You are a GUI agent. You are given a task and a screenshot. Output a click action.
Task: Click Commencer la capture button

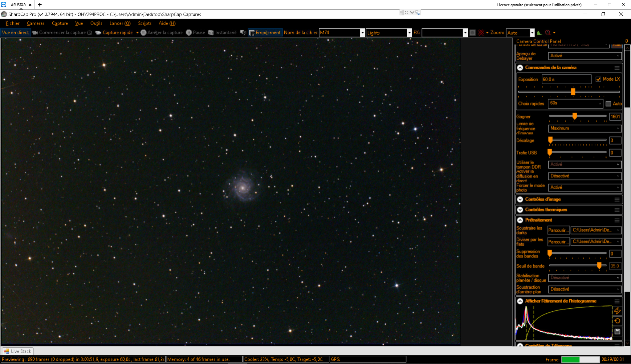(62, 33)
